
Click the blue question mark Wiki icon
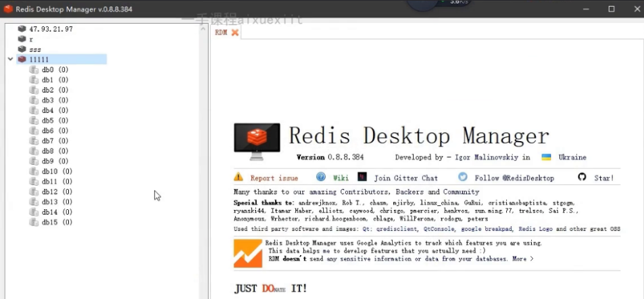[321, 177]
